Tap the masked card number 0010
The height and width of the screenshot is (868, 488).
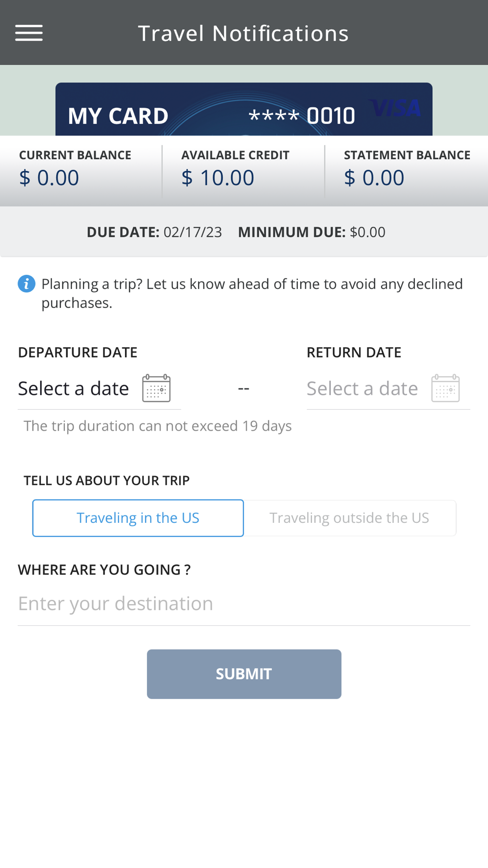302,116
